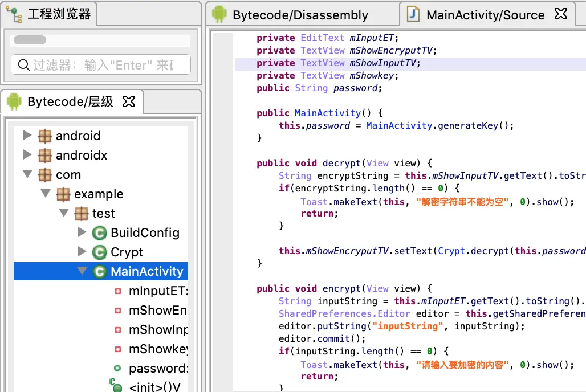This screenshot has height=392, width=586.
Task: Click the "请输入要加密的内容" toast string
Action: pyautogui.click(x=462, y=365)
